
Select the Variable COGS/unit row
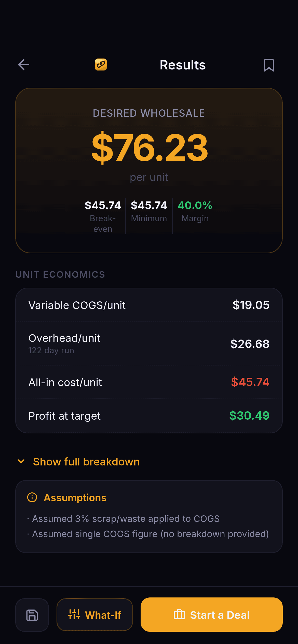[149, 305]
